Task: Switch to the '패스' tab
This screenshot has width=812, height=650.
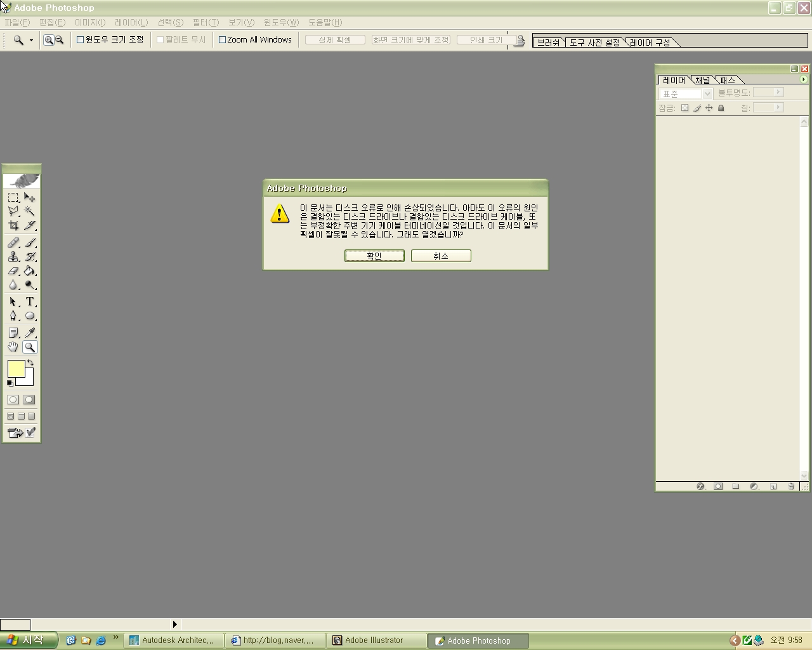Action: [728, 80]
